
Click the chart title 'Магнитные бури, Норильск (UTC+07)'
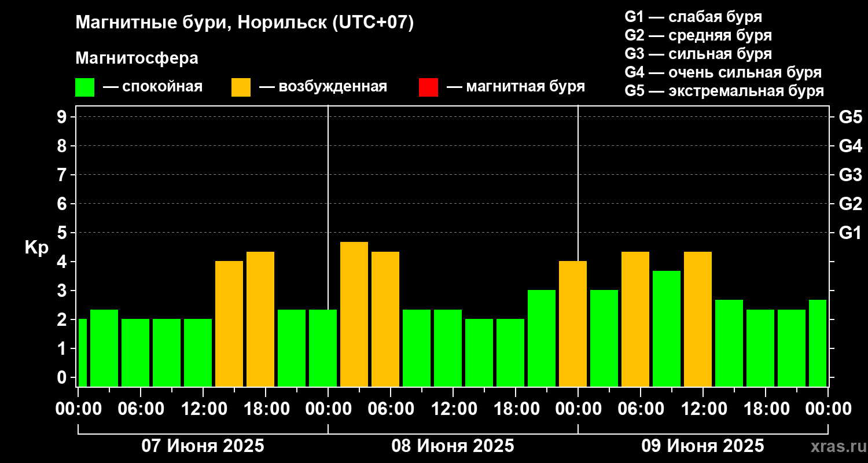point(245,24)
